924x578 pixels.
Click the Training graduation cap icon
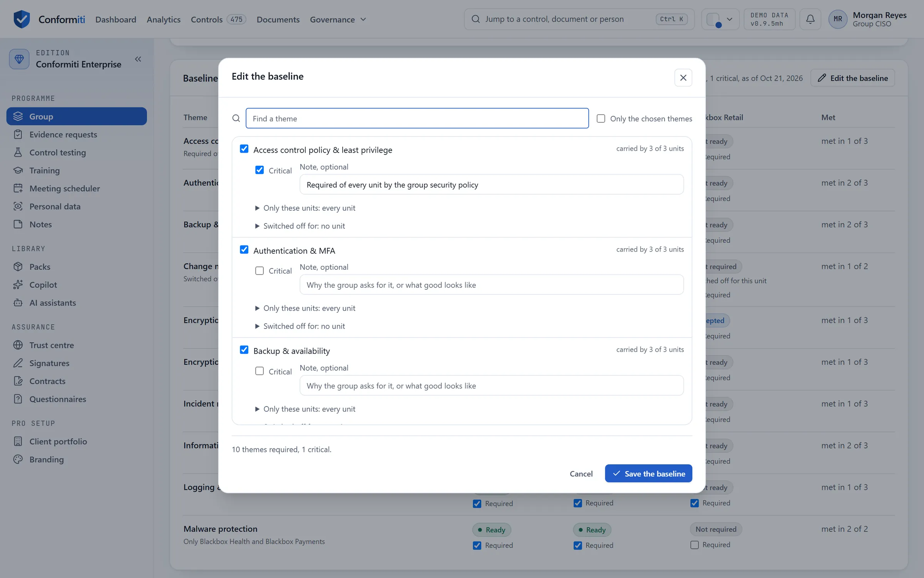tap(18, 170)
